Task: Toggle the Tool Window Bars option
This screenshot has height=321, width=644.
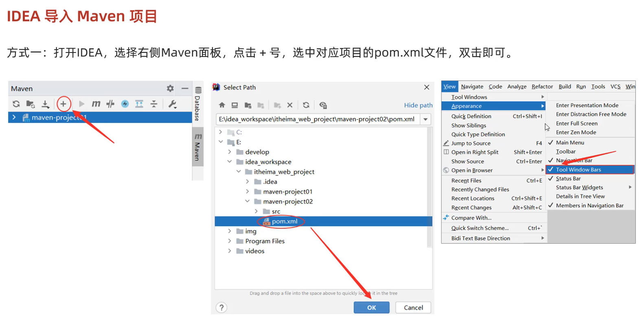Action: (578, 170)
